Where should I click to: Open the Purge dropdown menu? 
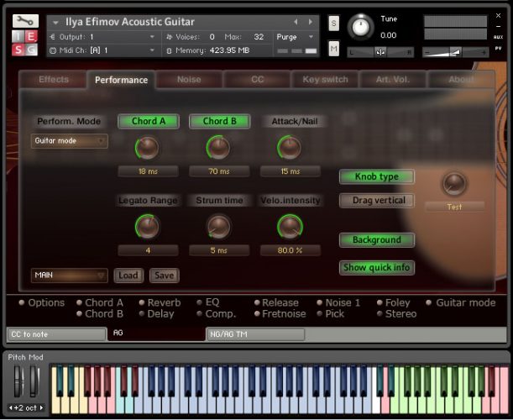[x=295, y=37]
